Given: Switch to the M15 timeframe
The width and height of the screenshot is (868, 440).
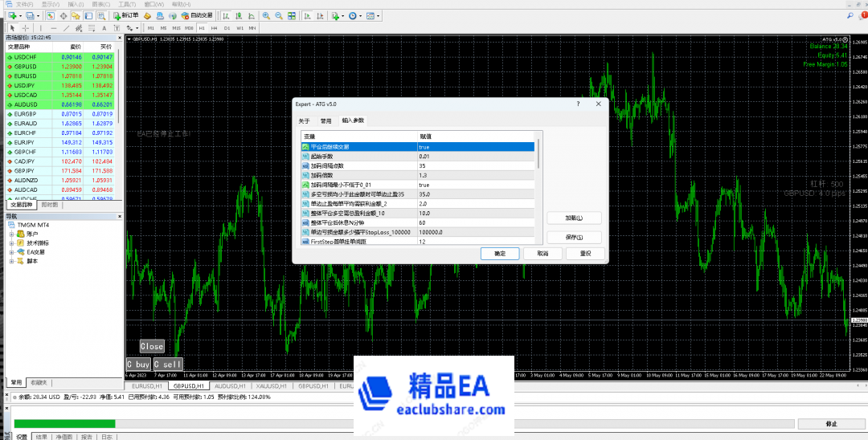Looking at the screenshot, I should 176,28.
